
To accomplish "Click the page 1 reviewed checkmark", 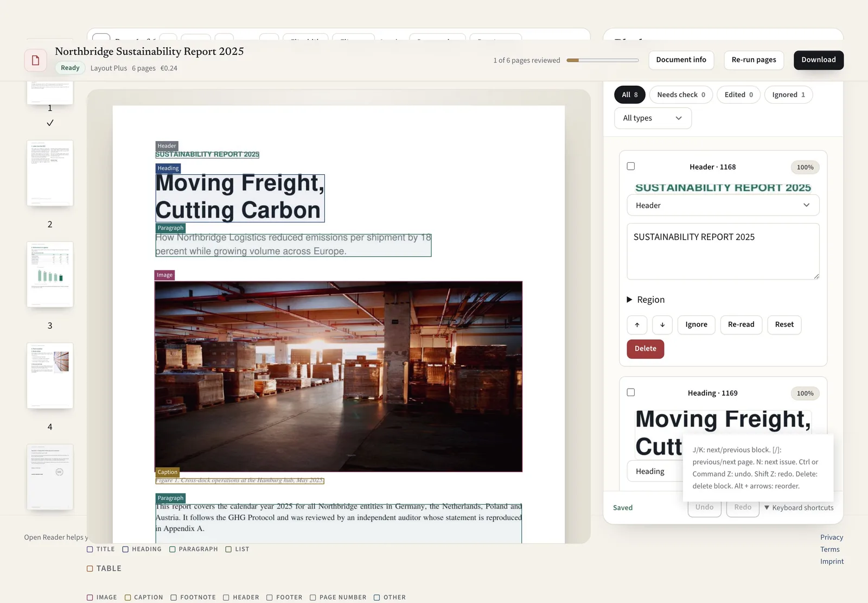I will pyautogui.click(x=50, y=123).
